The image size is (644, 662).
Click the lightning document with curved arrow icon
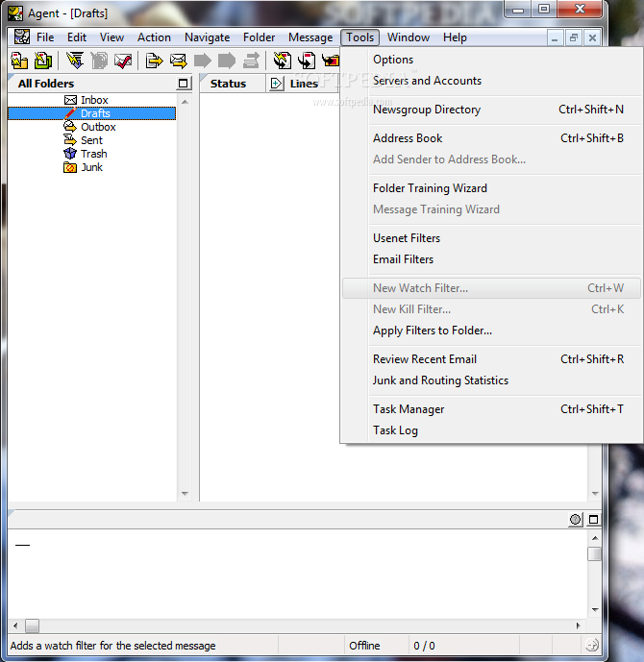[x=282, y=61]
